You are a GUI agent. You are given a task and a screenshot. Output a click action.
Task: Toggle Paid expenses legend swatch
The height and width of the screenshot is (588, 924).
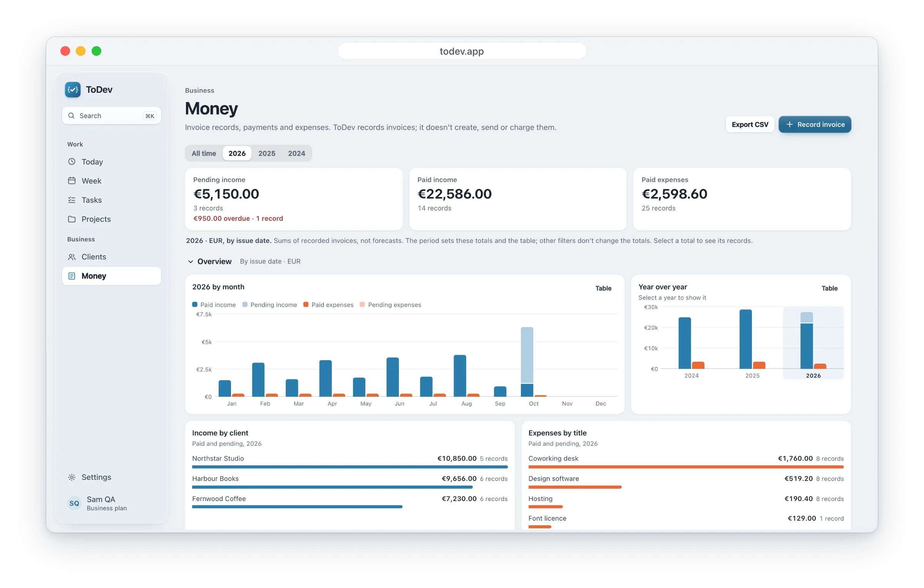pyautogui.click(x=306, y=304)
